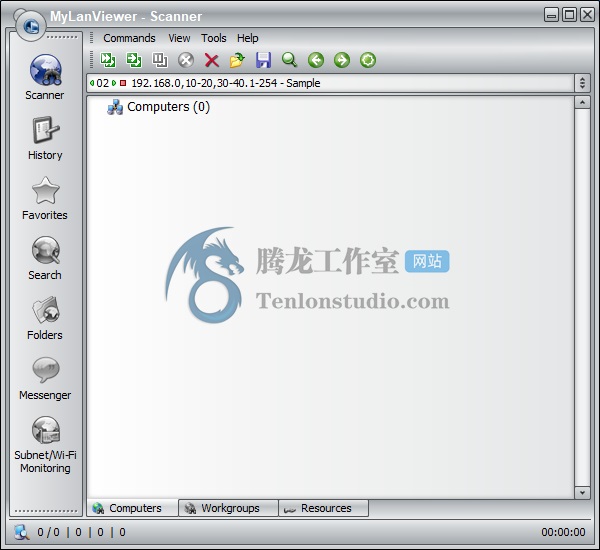
Task: Click the IP range field 192.168.0,10-20
Action: pyautogui.click(x=330, y=83)
